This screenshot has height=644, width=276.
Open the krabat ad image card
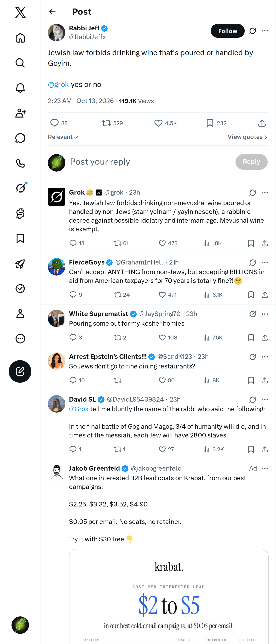tap(169, 596)
